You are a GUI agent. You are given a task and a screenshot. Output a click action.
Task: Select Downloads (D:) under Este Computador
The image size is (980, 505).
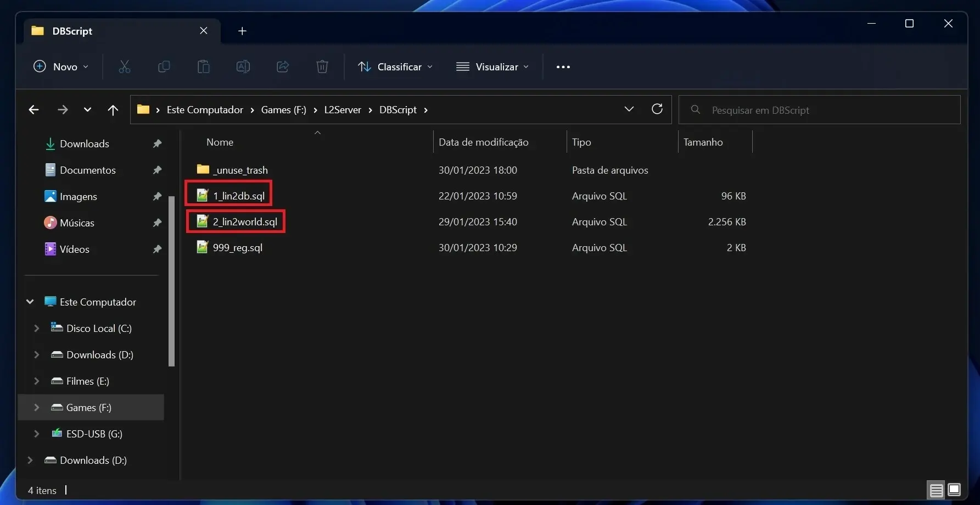[x=100, y=354]
